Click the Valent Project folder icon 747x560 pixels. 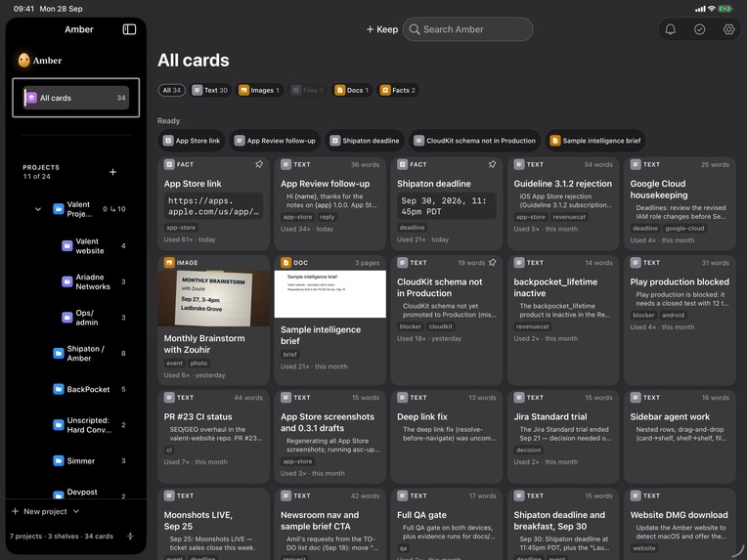click(x=58, y=208)
